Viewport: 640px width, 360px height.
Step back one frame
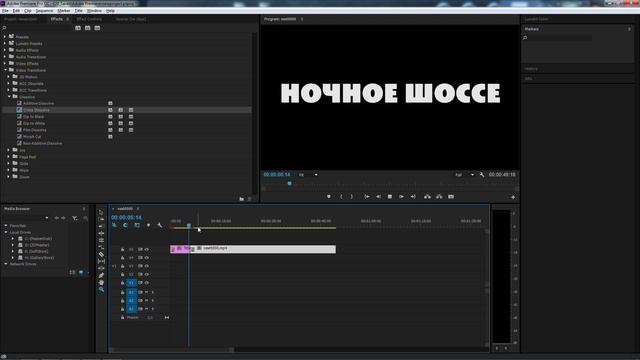pyautogui.click(x=378, y=197)
